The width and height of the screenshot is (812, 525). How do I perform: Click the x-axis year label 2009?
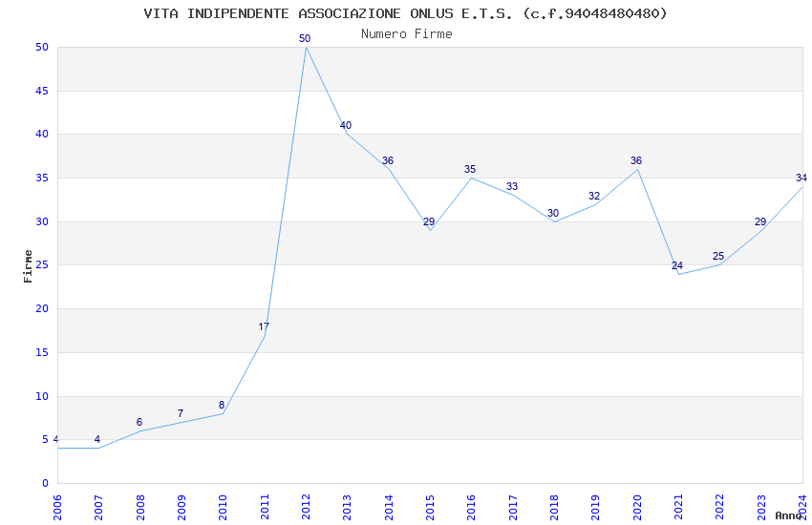click(182, 507)
